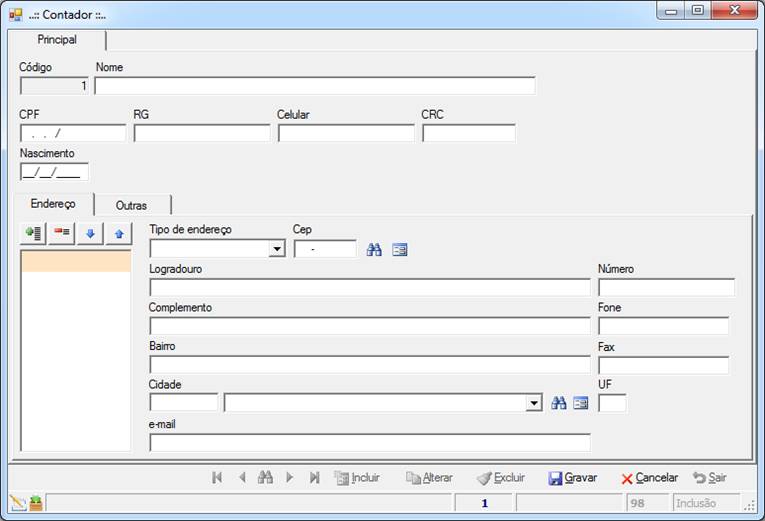Select the highlighted address list row
Image resolution: width=765 pixels, height=521 pixels.
click(76, 261)
